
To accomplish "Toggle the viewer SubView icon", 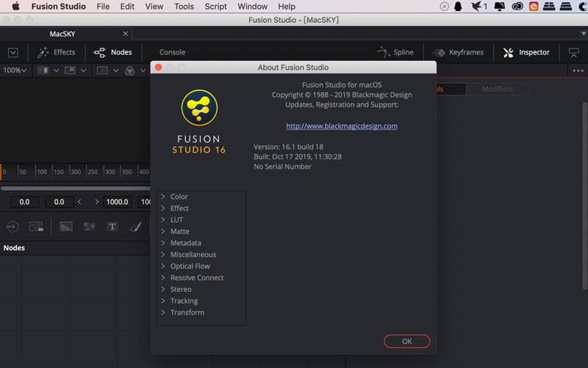I will (x=70, y=70).
